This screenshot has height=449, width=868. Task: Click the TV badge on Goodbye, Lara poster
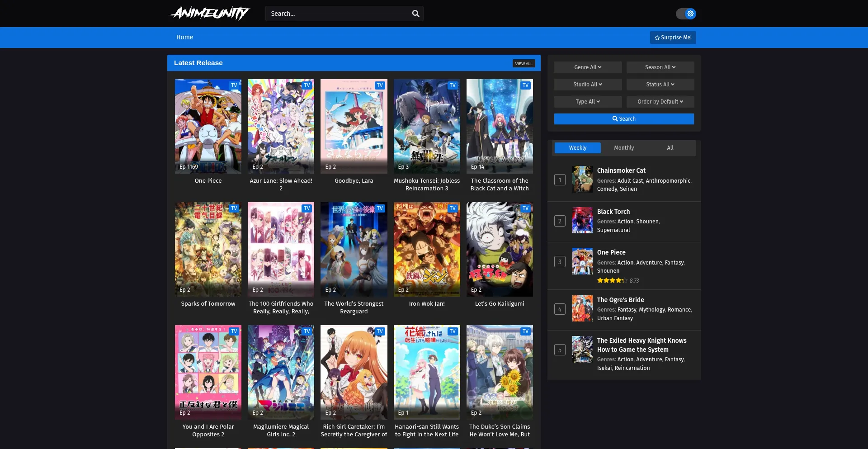tap(380, 85)
